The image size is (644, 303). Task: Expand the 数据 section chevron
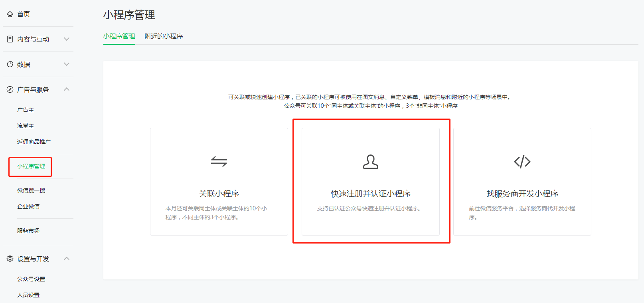click(67, 64)
